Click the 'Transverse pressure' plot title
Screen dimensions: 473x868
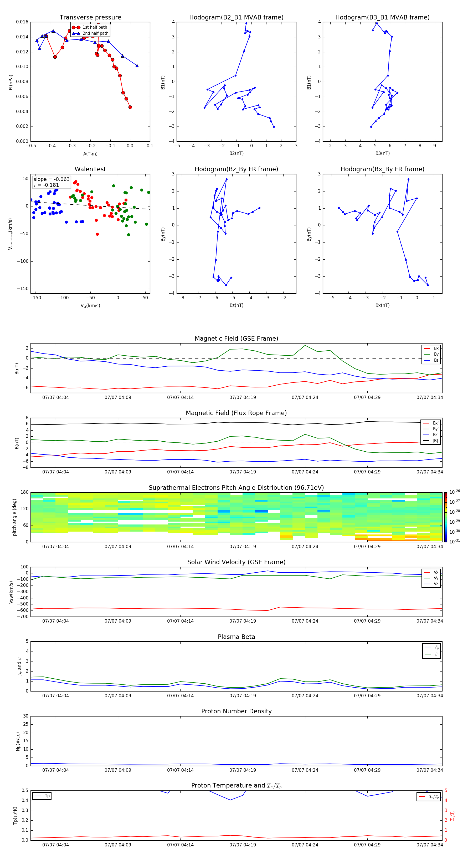click(90, 18)
